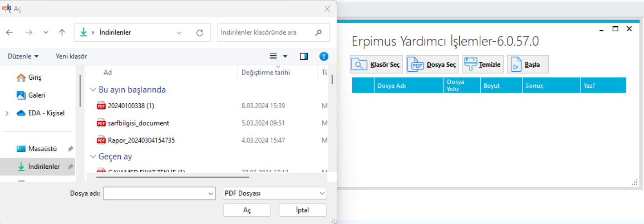The height and width of the screenshot is (224, 644).
Task: Open recent locations chevron
Action: pyautogui.click(x=46, y=33)
